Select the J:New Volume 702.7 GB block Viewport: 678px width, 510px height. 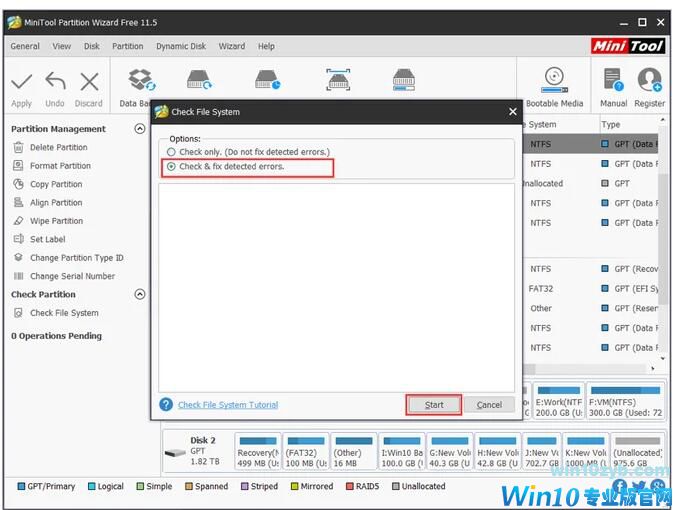[541, 452]
